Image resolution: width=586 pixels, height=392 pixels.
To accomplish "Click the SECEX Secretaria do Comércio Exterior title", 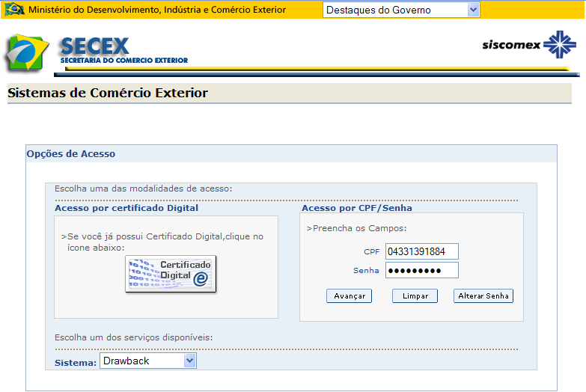I will click(124, 50).
